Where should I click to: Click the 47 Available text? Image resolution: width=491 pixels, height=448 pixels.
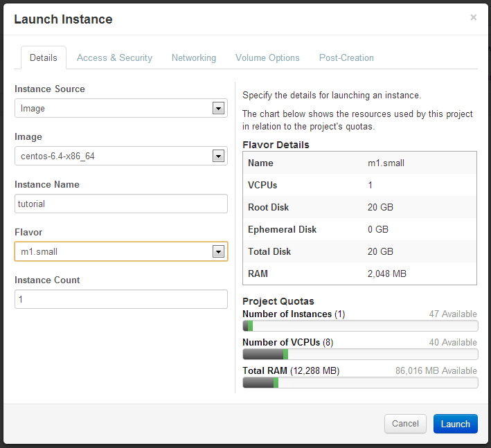[453, 314]
